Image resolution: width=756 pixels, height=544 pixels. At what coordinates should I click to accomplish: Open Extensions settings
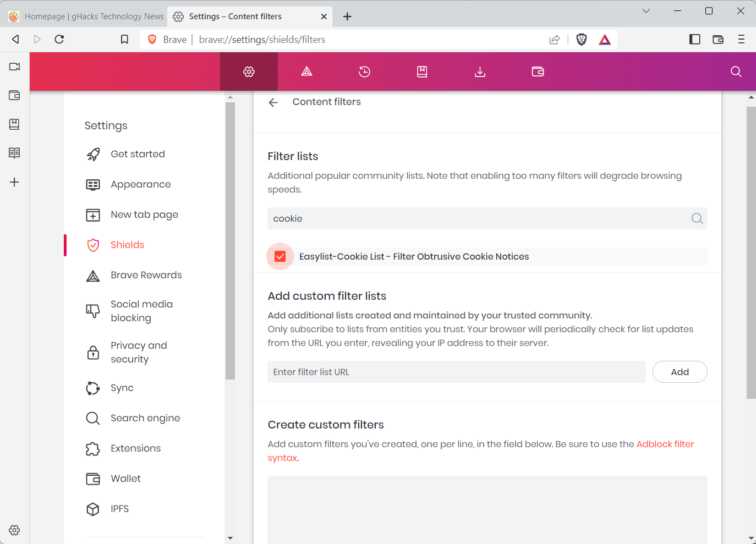[x=135, y=448]
